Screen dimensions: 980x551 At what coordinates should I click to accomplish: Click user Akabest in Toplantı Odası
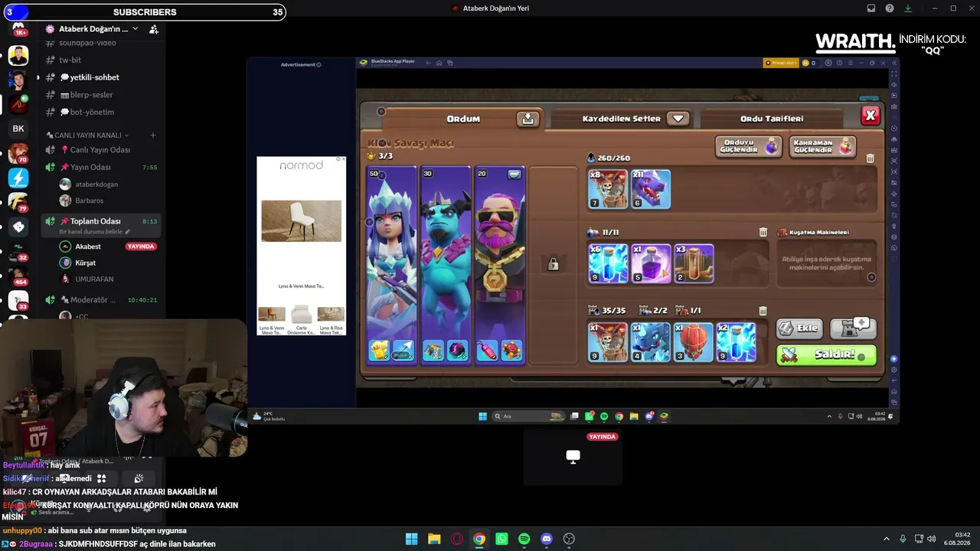tap(88, 246)
